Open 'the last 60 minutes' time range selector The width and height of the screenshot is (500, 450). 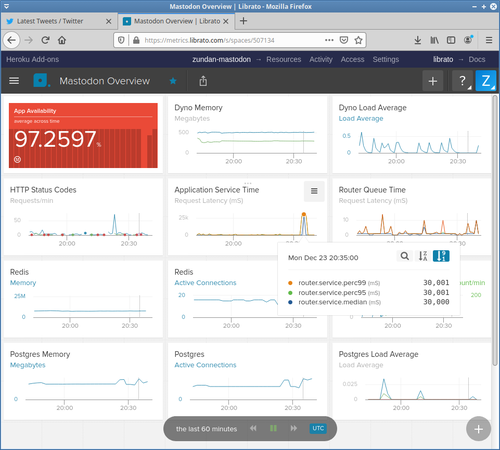[206, 429]
